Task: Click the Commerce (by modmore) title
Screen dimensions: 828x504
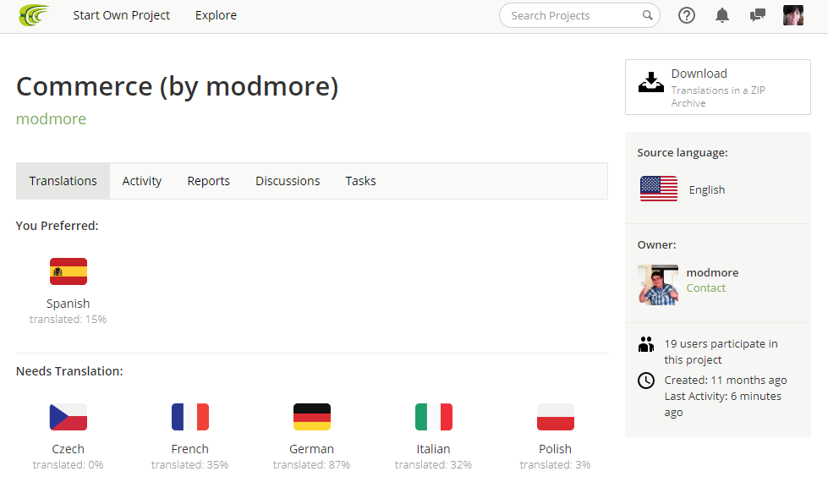Action: coord(177,86)
